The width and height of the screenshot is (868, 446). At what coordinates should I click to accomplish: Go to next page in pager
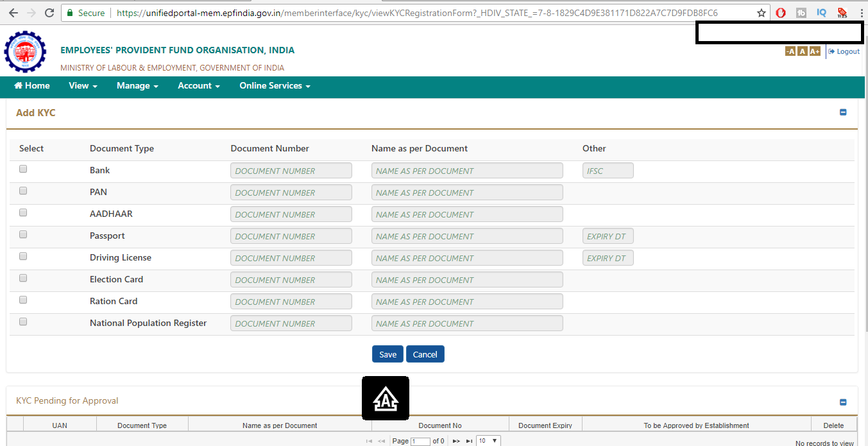[x=456, y=441]
